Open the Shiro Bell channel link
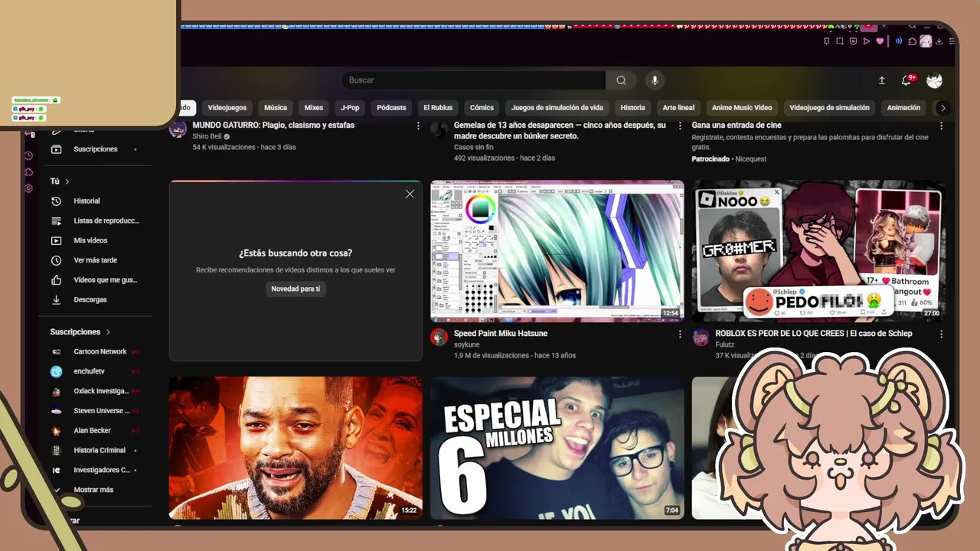The image size is (980, 551). [x=207, y=136]
